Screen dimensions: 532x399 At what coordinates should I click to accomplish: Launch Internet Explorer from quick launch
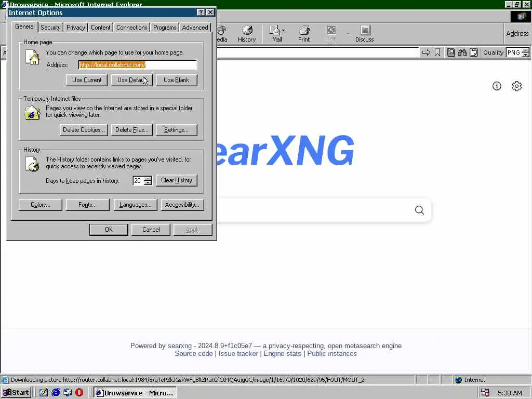click(x=56, y=393)
